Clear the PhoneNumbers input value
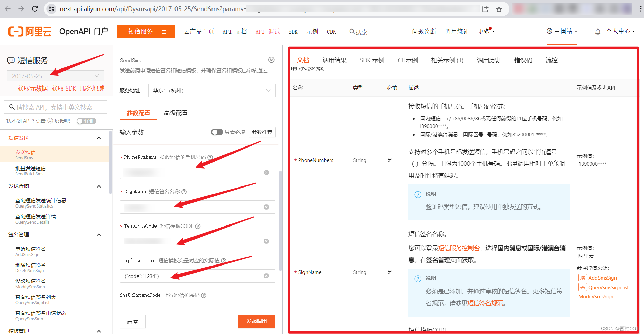The height and width of the screenshot is (334, 644). 266,173
